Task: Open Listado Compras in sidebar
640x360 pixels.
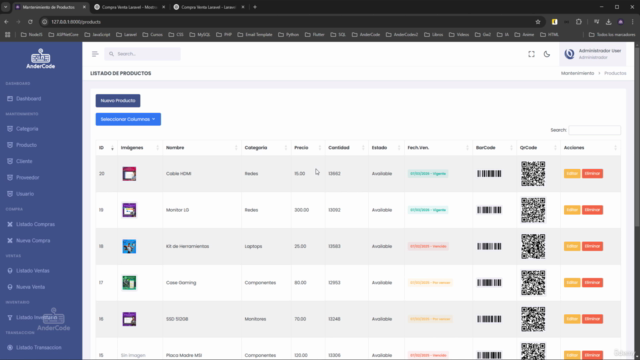Action: [x=35, y=224]
